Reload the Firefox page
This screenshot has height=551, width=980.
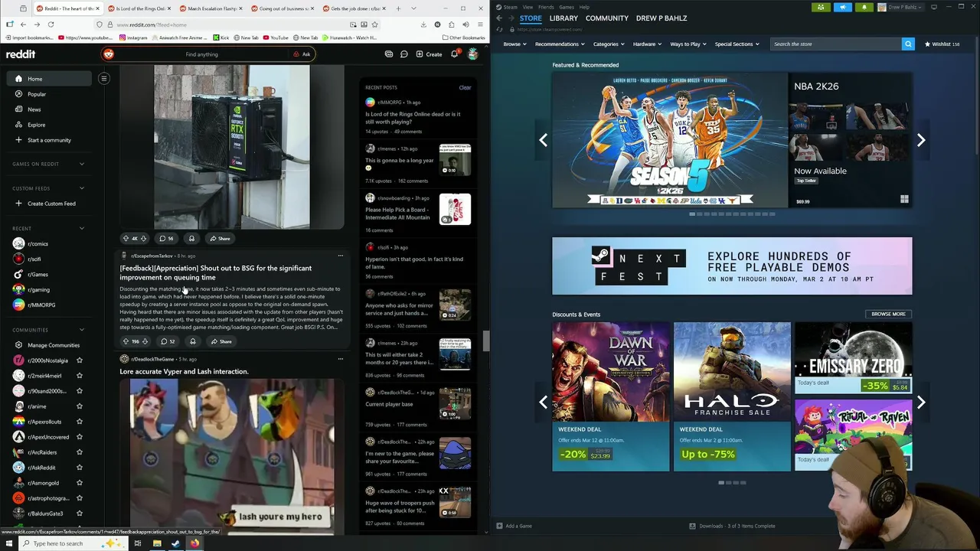click(x=51, y=24)
